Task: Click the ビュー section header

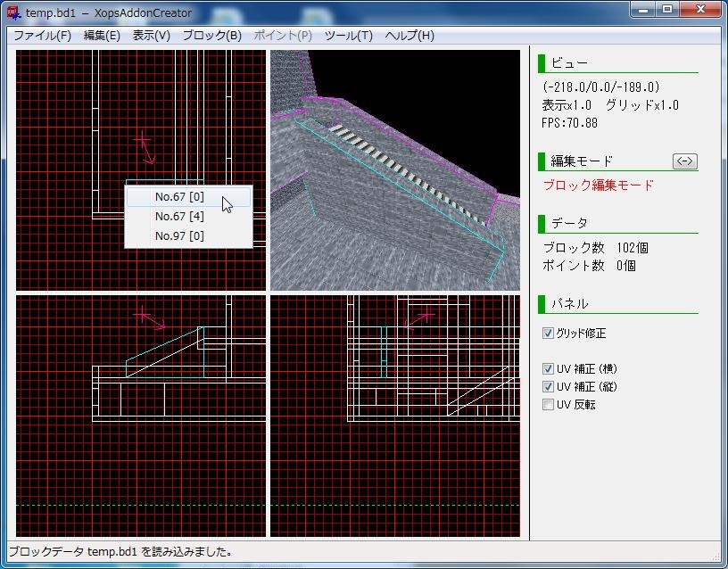Action: 617,63
